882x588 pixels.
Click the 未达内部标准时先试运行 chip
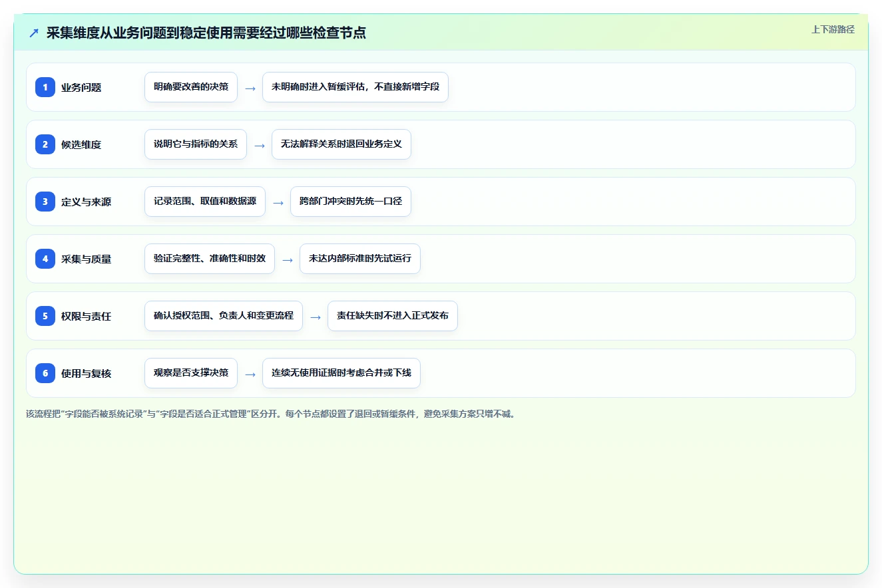click(360, 259)
